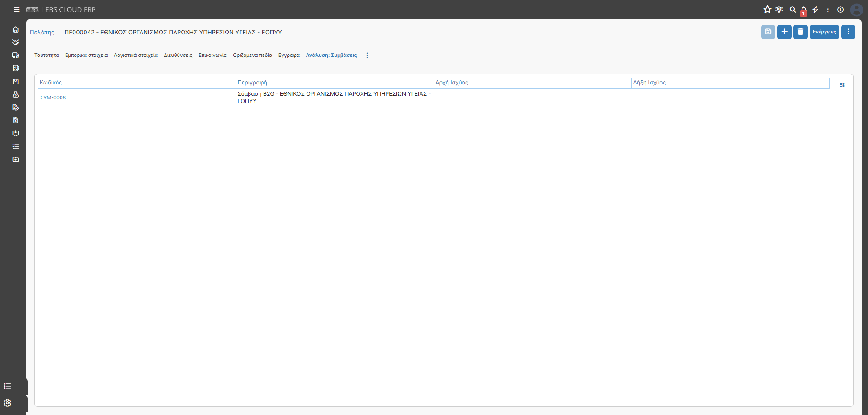The width and height of the screenshot is (868, 415).
Task: Switch to the Λογιστικά στοιχεία tab
Action: 136,56
